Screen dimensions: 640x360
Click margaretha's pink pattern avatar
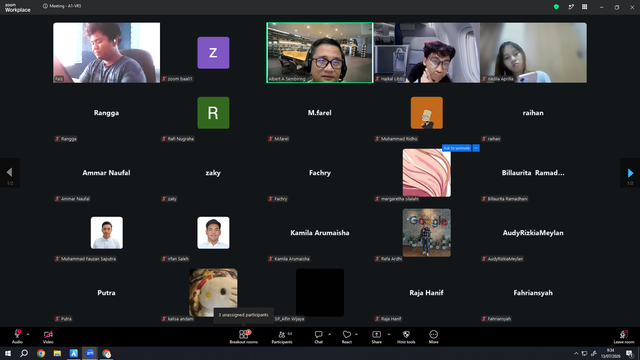point(427,173)
